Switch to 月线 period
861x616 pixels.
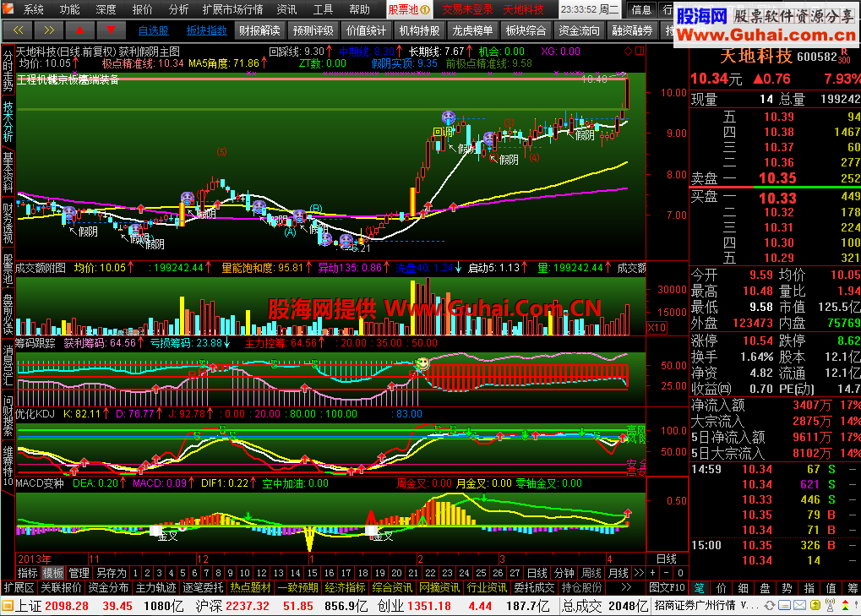click(x=619, y=573)
